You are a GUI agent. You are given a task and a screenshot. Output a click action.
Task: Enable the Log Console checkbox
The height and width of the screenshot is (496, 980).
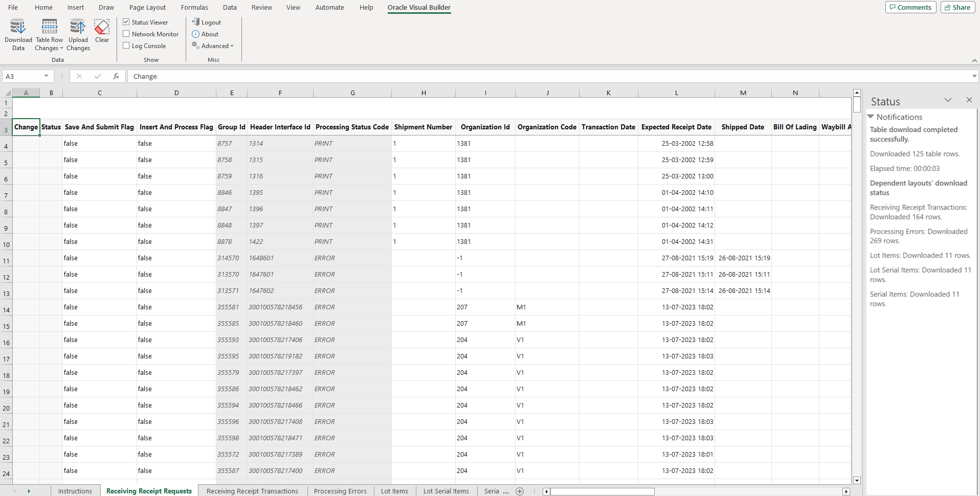coord(126,46)
